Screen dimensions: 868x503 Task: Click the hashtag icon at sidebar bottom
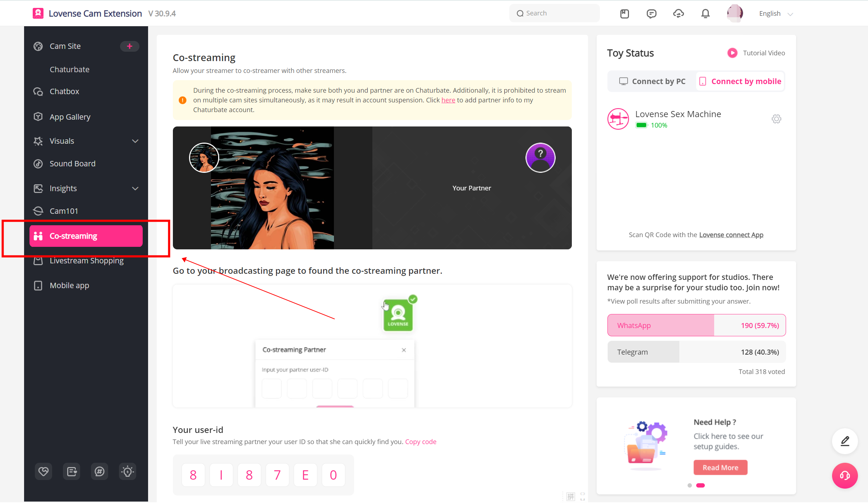point(100,471)
